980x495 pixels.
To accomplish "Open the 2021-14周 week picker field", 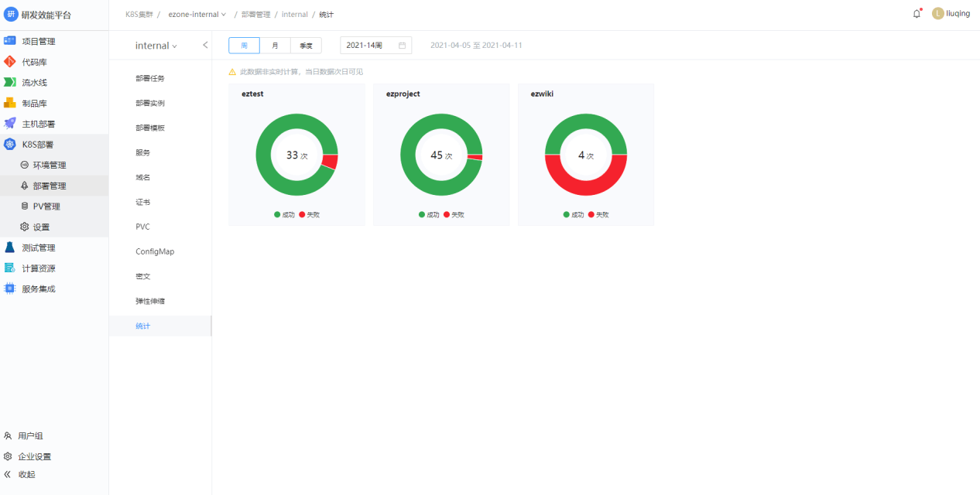I will 375,46.
